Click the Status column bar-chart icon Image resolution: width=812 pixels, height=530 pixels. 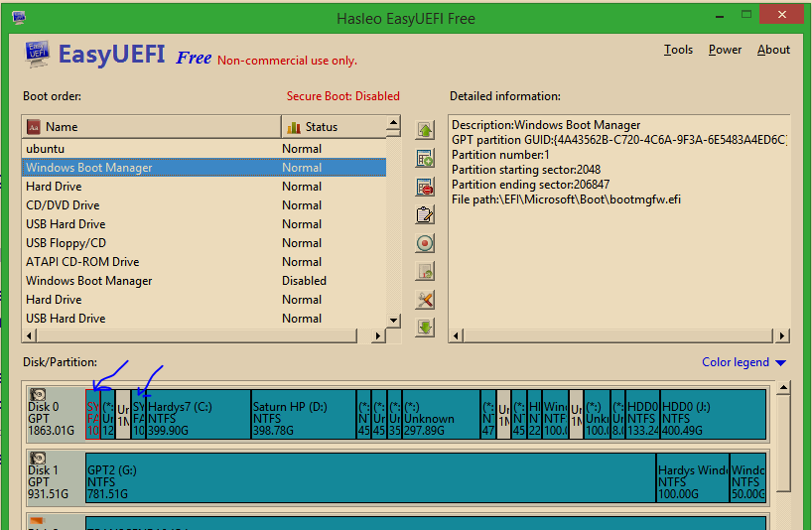click(x=294, y=127)
